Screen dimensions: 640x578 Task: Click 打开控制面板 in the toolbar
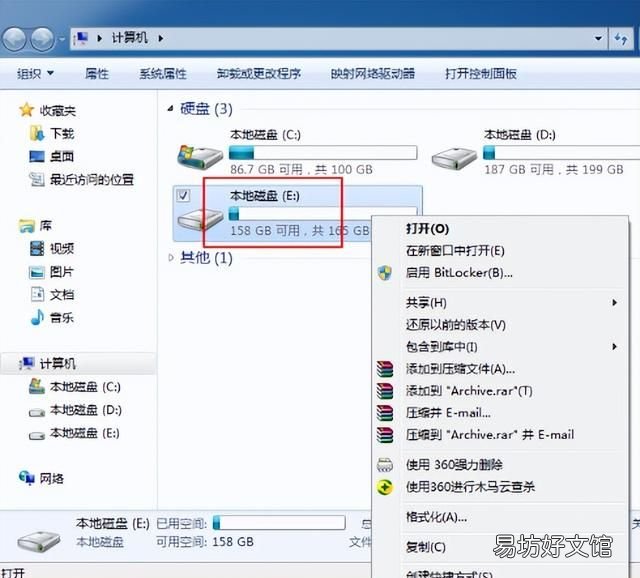click(x=481, y=73)
